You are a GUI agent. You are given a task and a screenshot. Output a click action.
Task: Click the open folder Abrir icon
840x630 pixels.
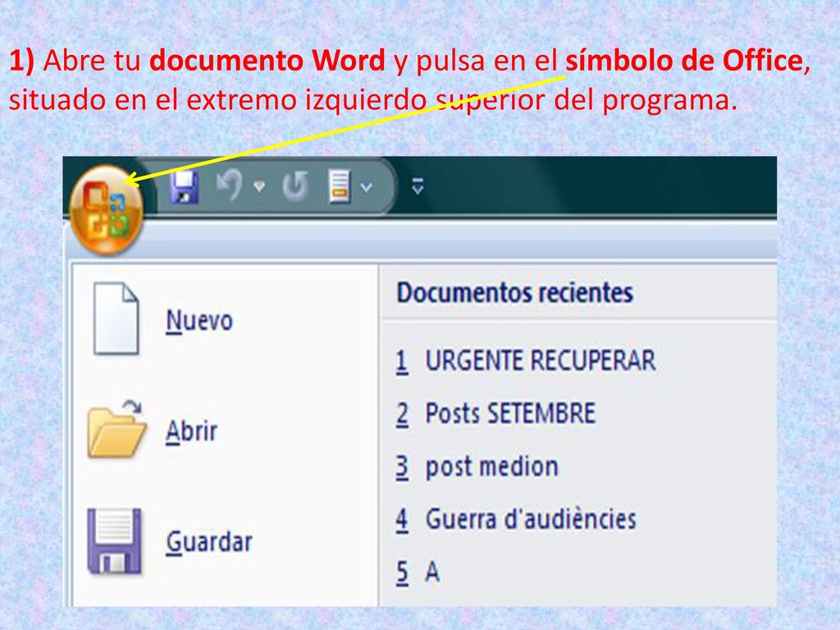point(116,429)
